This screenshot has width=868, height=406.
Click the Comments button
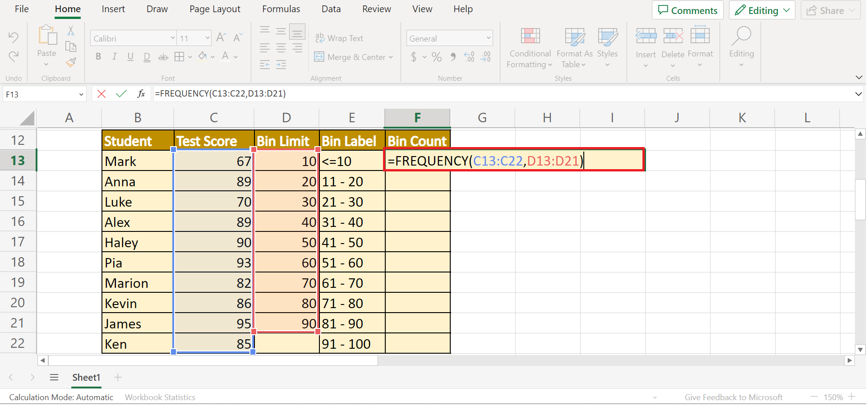(x=687, y=10)
